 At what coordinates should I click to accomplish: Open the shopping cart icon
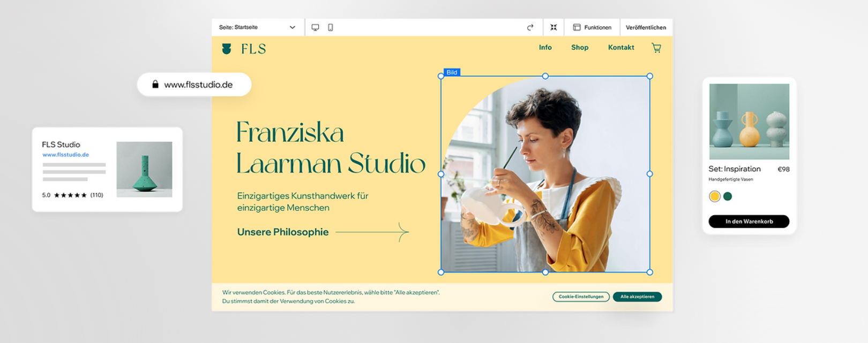click(656, 48)
